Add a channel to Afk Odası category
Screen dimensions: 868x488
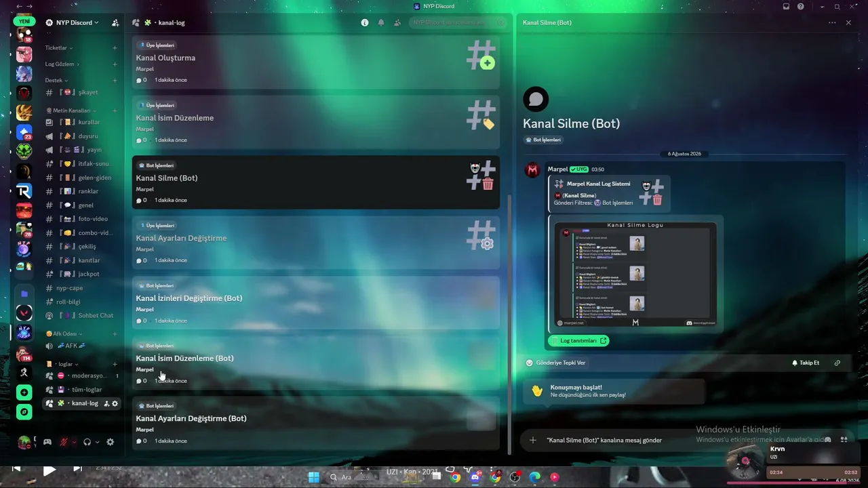[115, 334]
